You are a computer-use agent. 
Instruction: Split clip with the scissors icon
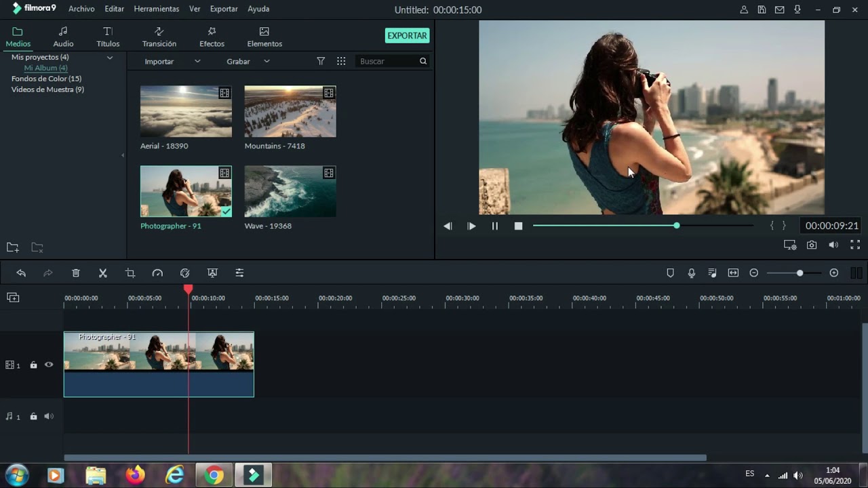click(x=103, y=273)
